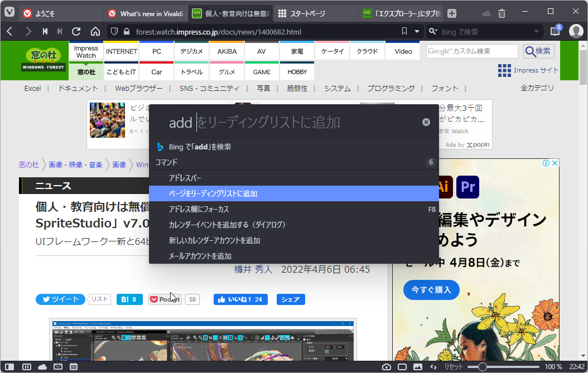Toggle the side panel with the panel icon
This screenshot has height=373, width=588.
[x=9, y=367]
